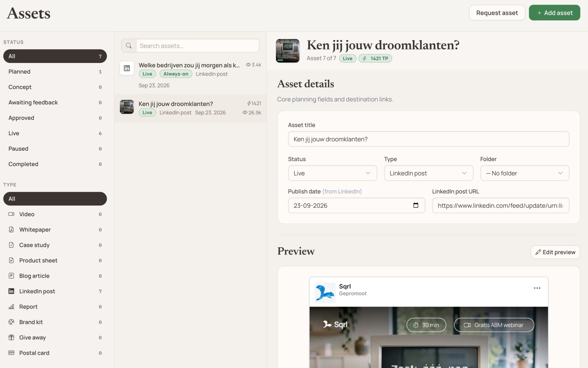Open the calendar picker in Publish date
The height and width of the screenshot is (368, 588).
click(416, 205)
